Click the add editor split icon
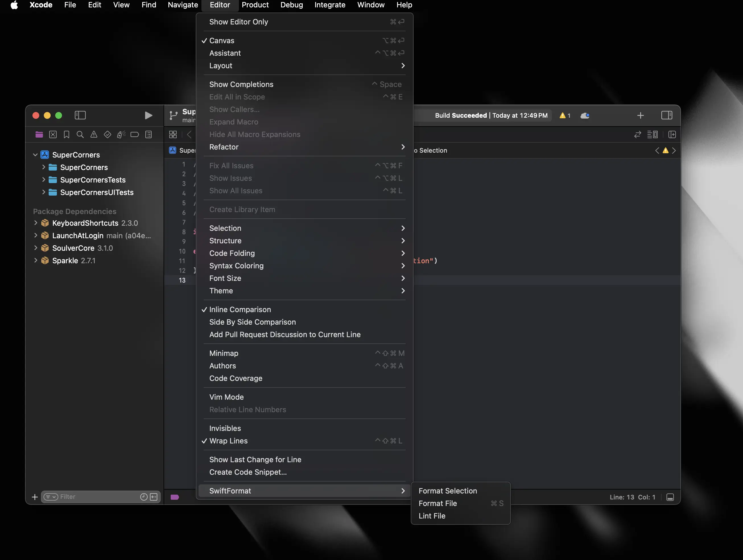The image size is (743, 560). tap(672, 135)
